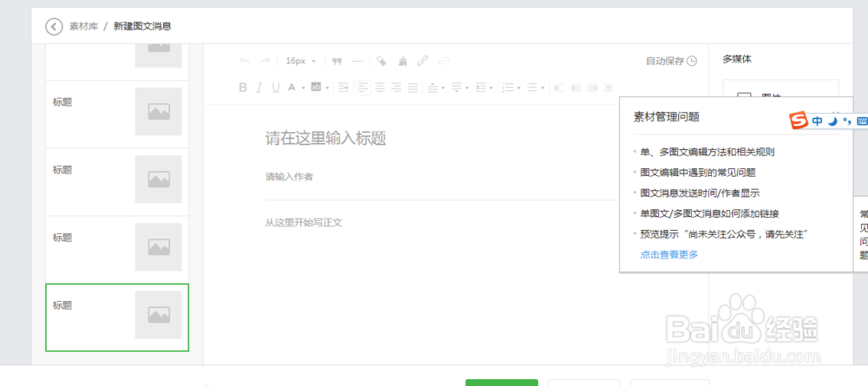Screen dimensions: 868x386
Task: Click 点击查看更多 link
Action: tap(669, 254)
